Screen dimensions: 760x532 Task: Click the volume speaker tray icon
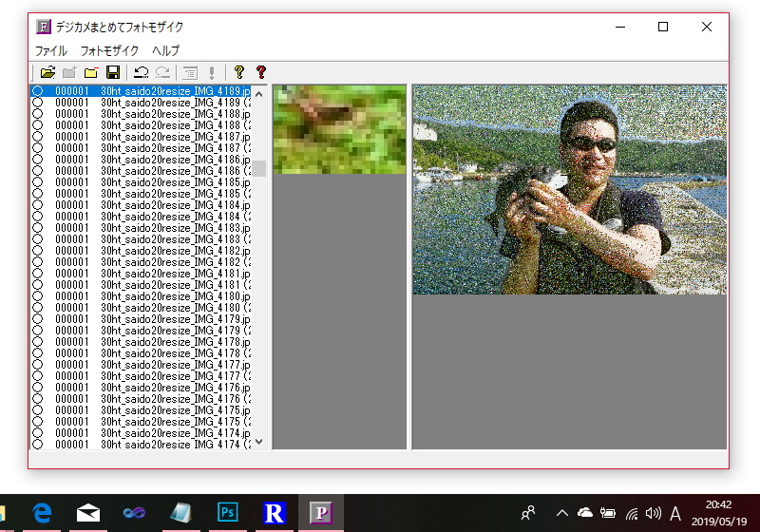click(x=654, y=513)
